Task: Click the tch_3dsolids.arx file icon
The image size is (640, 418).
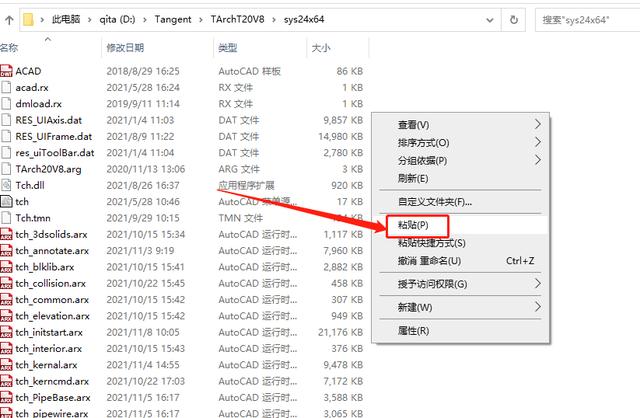Action: 6,234
